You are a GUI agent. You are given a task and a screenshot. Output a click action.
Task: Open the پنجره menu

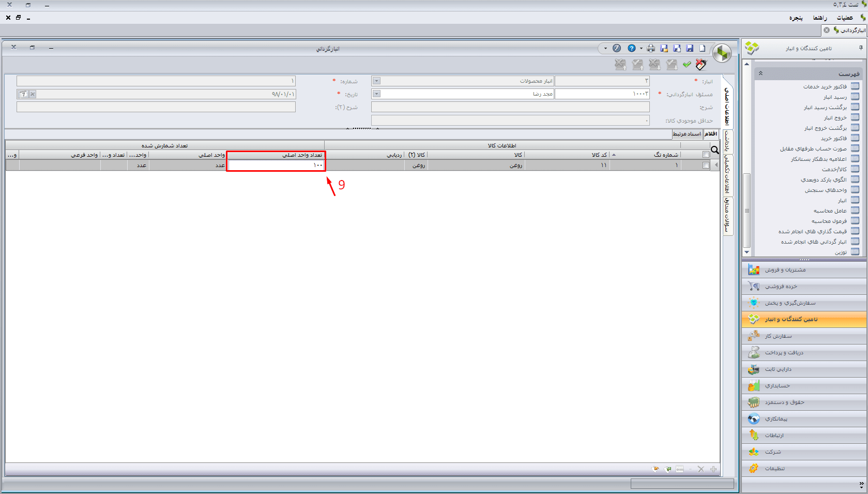796,18
